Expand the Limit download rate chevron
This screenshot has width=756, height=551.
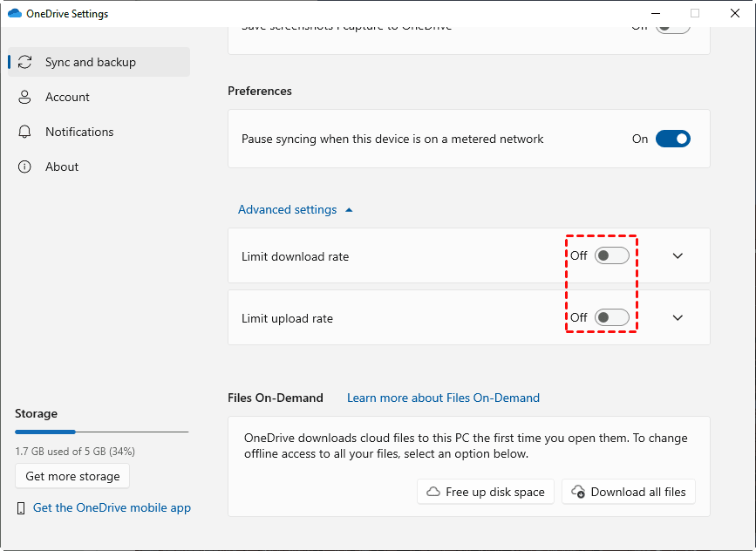click(678, 255)
